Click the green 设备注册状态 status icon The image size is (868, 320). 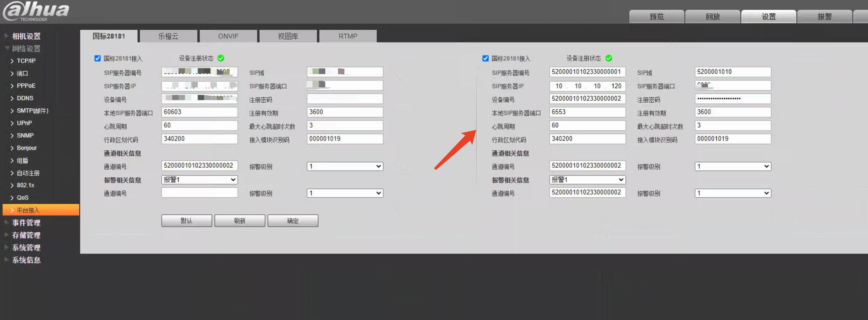[221, 58]
